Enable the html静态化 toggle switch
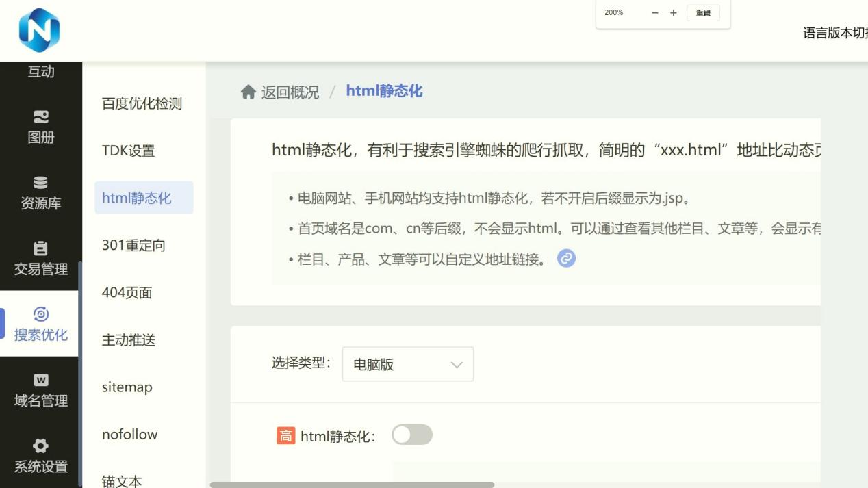Viewport: 868px width, 488px height. pos(412,435)
